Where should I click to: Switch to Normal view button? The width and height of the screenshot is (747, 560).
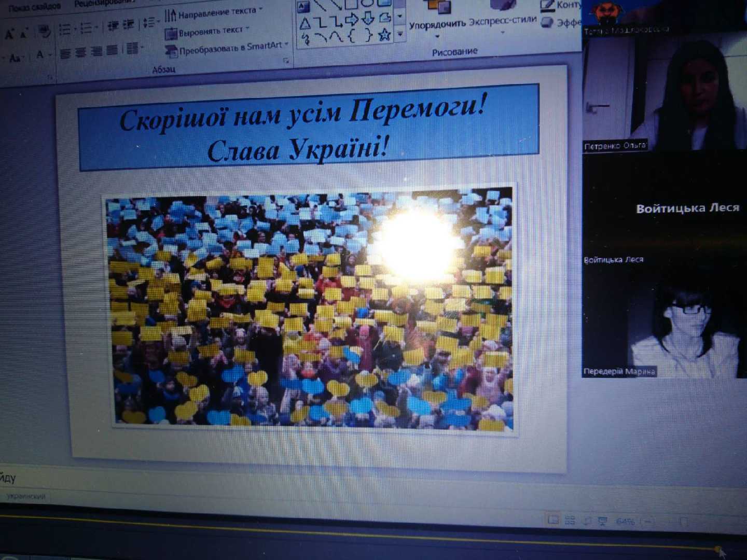(553, 519)
